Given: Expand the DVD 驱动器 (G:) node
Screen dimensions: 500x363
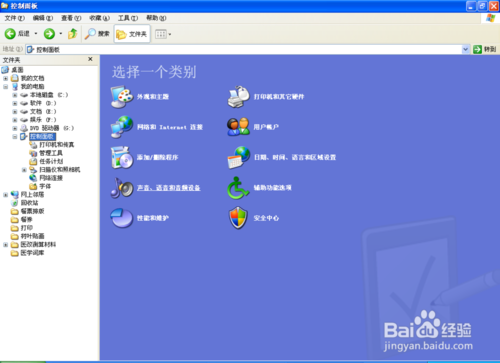Looking at the screenshot, I should (x=15, y=128).
